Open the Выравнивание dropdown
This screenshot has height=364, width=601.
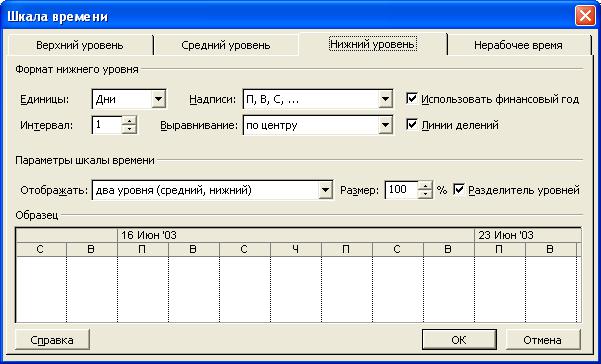click(x=385, y=125)
